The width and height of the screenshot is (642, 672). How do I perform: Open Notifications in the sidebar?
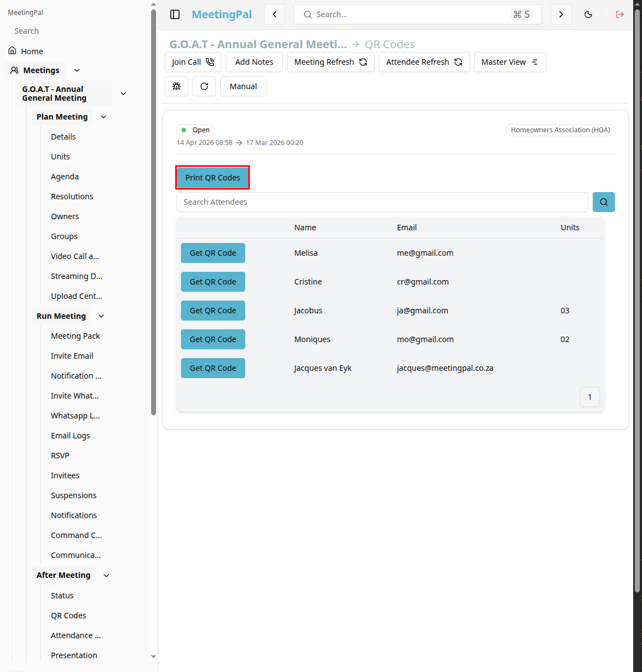74,515
